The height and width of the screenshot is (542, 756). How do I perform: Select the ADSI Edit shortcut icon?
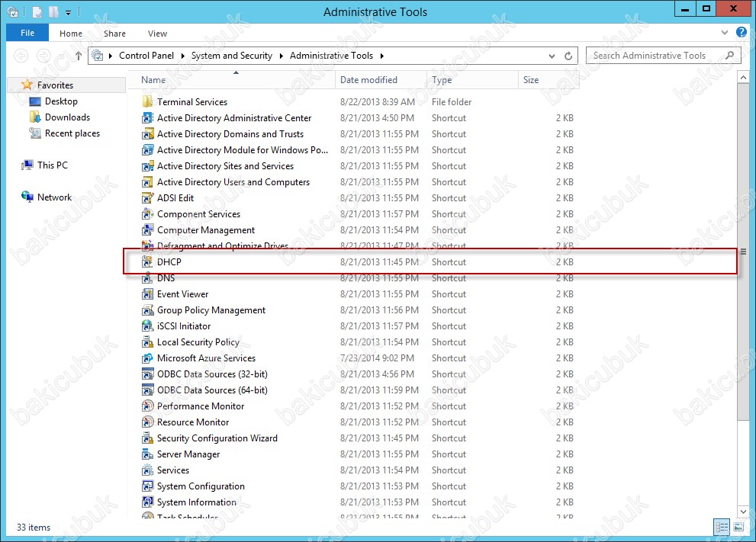(147, 198)
